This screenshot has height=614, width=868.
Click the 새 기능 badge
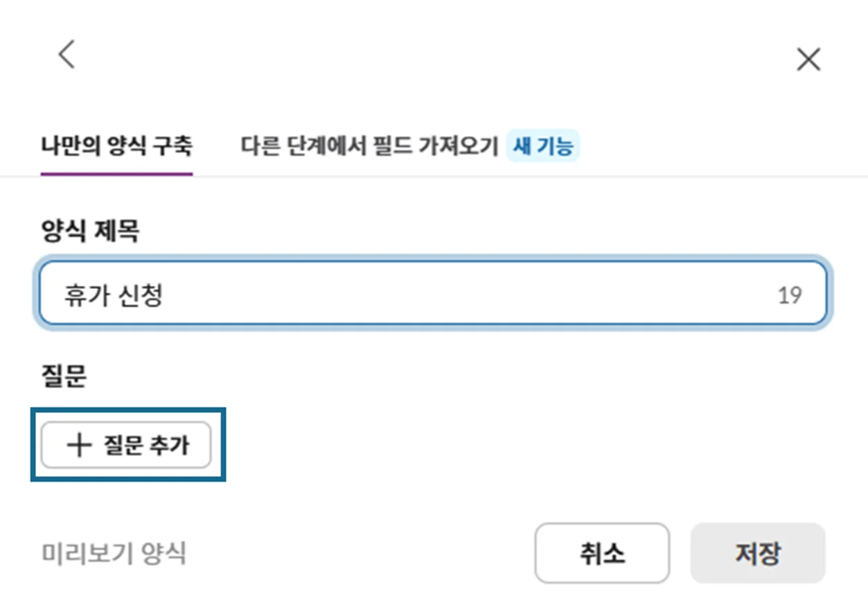(543, 146)
